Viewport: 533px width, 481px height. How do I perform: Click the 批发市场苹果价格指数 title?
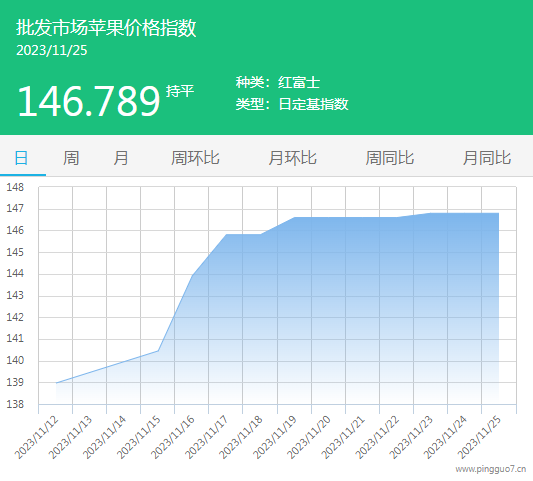[x=106, y=28]
